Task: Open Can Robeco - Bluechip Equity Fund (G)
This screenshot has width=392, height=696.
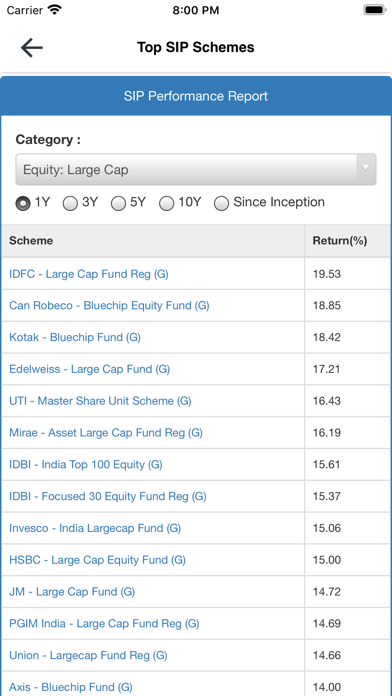Action: pos(109,305)
